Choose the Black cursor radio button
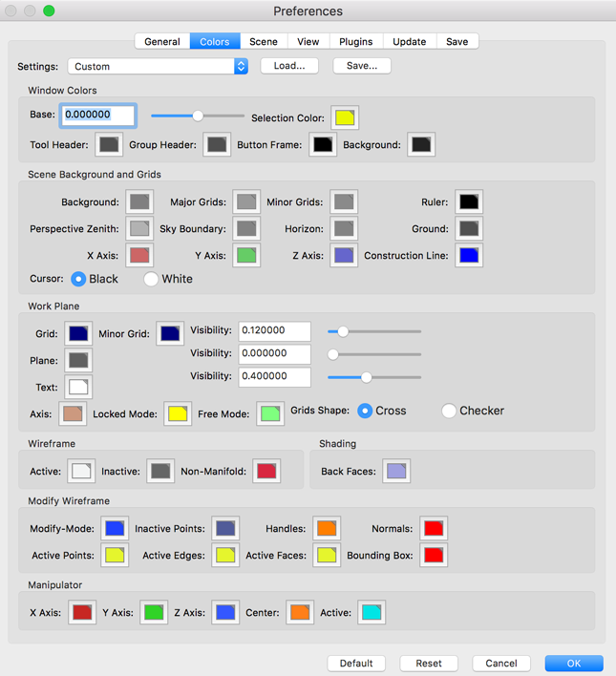 (x=78, y=279)
